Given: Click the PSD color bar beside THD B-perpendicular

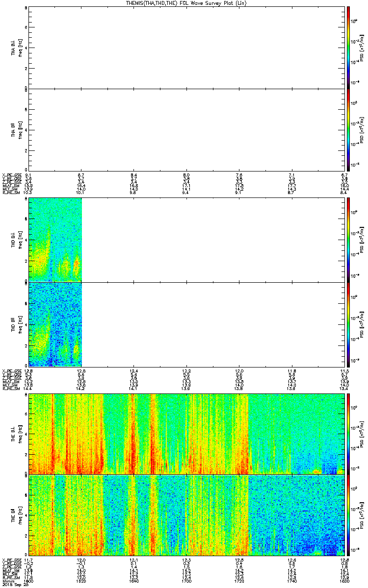Looking at the screenshot, I should pyautogui.click(x=348, y=240).
